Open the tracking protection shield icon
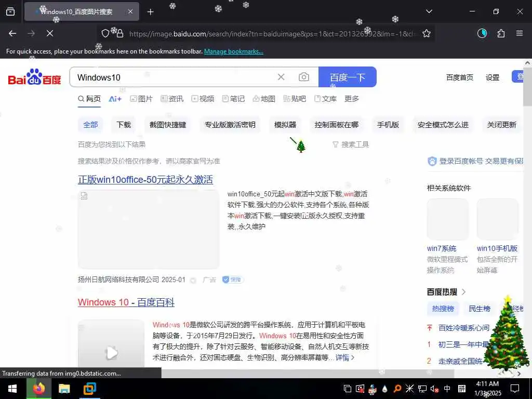The width and height of the screenshot is (532, 399). [x=105, y=33]
